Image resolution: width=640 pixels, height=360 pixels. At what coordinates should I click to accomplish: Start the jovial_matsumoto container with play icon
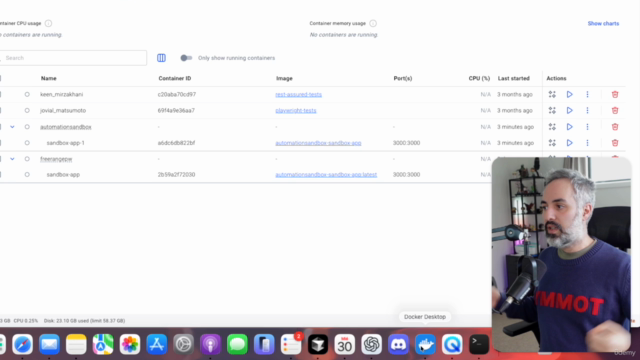point(569,111)
